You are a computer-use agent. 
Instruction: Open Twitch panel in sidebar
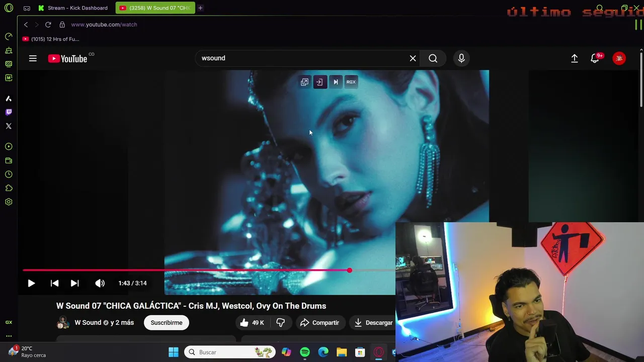pos(9,112)
